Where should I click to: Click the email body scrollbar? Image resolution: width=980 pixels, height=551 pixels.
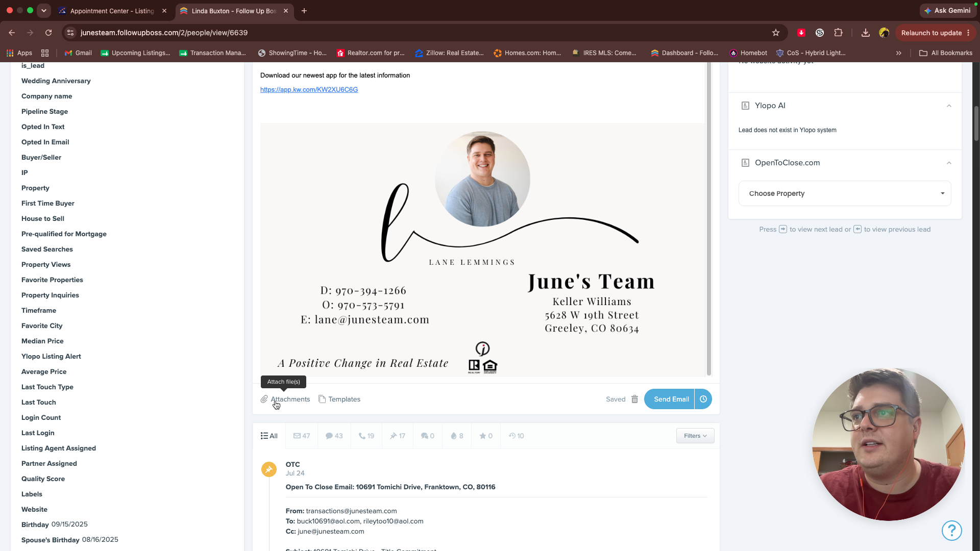pyautogui.click(x=708, y=219)
